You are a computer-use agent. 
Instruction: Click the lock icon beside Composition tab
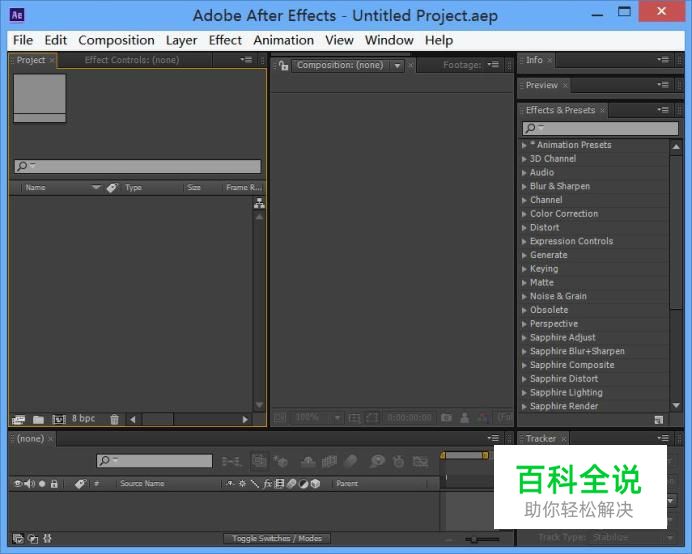click(x=284, y=66)
